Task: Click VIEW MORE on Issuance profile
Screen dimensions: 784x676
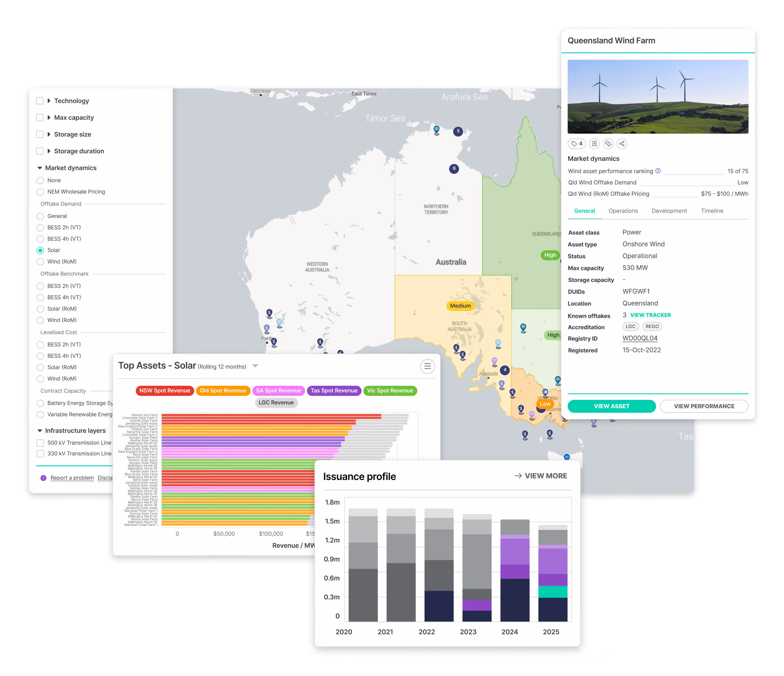Action: click(x=546, y=476)
